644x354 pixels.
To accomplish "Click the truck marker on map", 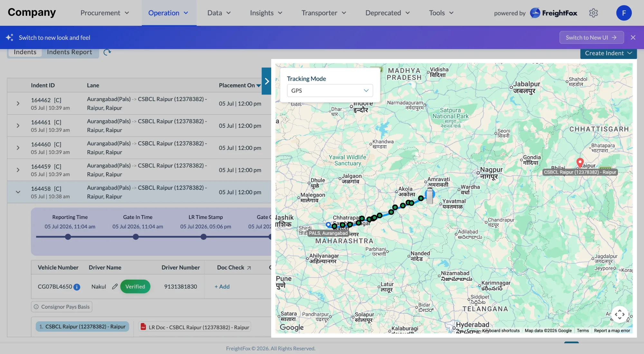I will click(x=430, y=196).
